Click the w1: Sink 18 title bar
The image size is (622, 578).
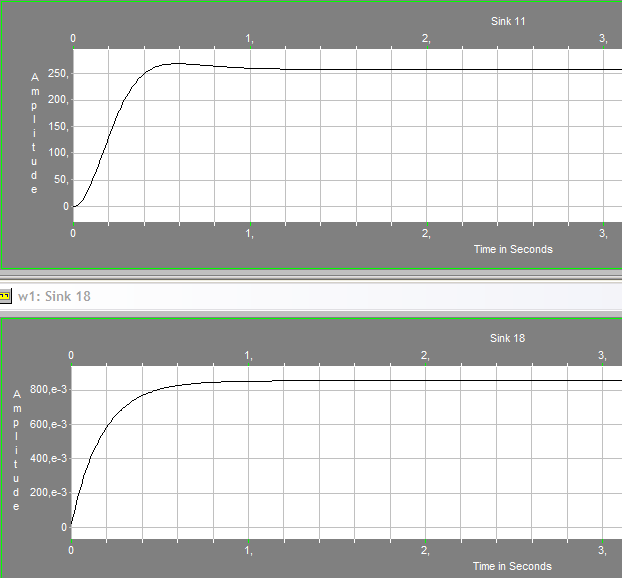pyautogui.click(x=311, y=296)
